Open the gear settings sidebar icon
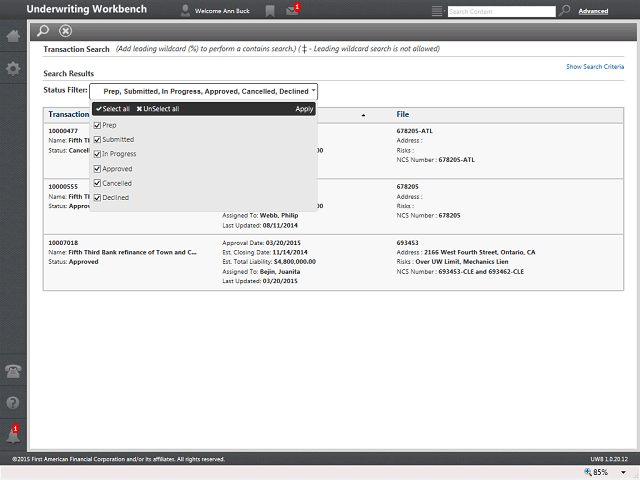This screenshot has width=640, height=480. click(x=13, y=68)
